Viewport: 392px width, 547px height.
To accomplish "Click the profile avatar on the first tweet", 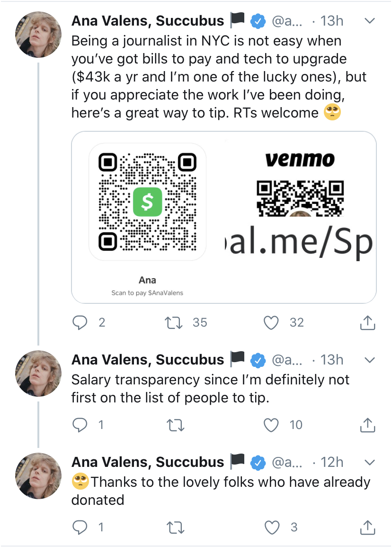I will pos(39,35).
